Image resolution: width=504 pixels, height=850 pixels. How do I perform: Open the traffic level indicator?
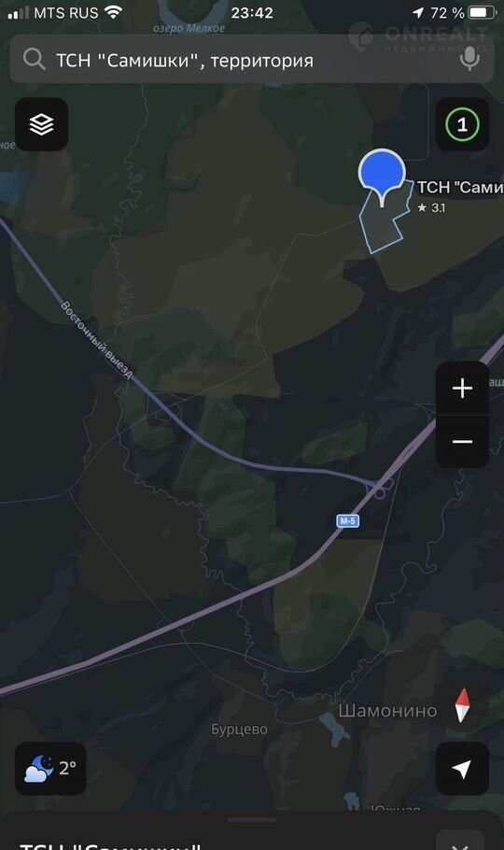462,124
